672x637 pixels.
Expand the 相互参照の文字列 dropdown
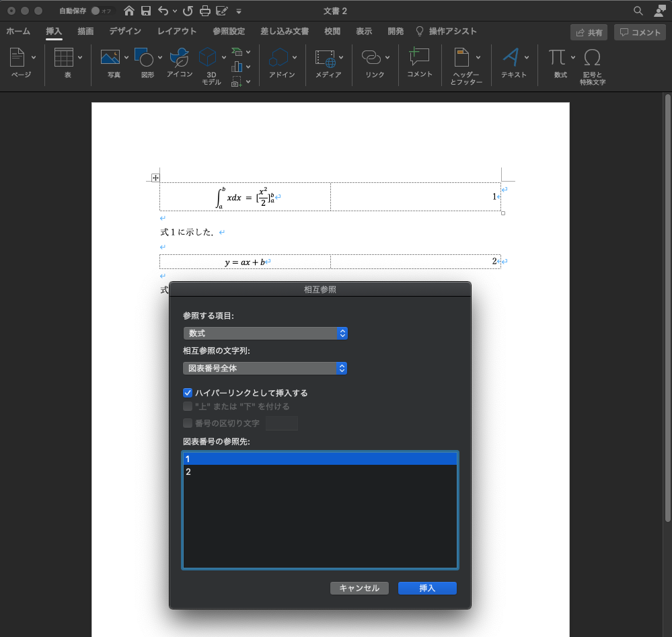point(265,368)
